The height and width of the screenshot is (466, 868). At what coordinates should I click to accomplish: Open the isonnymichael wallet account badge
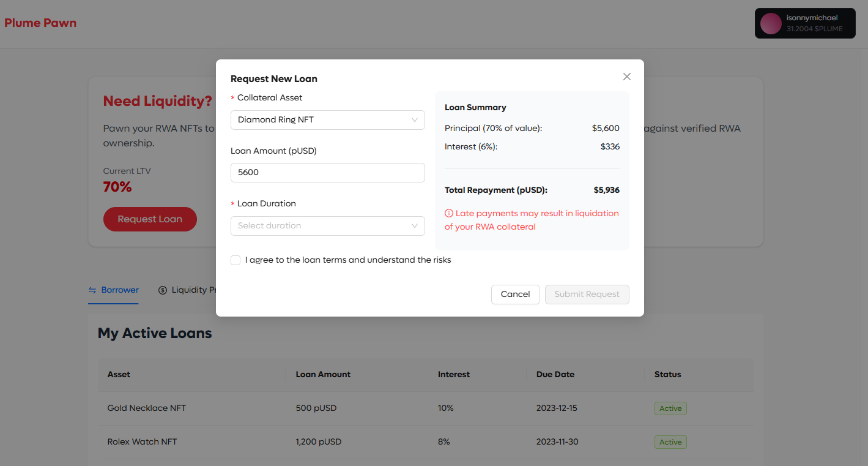click(x=805, y=23)
